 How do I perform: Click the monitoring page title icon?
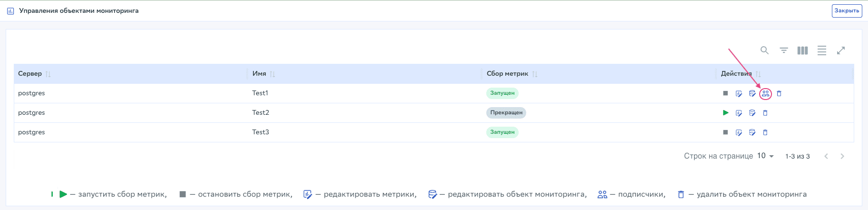[x=10, y=10]
